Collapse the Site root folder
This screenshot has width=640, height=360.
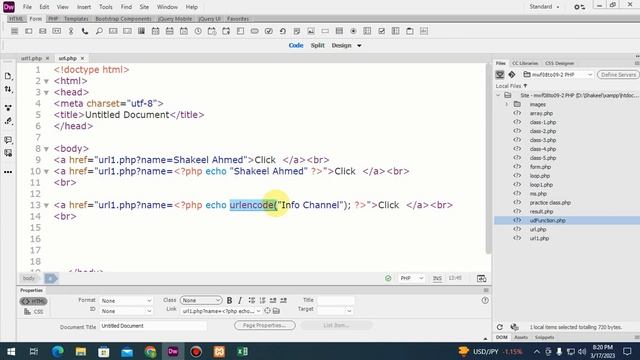(498, 95)
